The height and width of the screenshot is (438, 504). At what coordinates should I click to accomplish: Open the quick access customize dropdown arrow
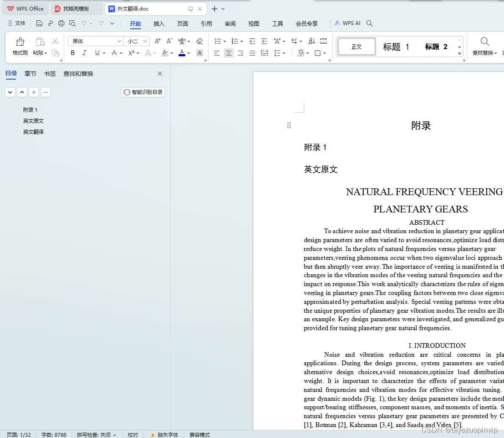(112, 23)
